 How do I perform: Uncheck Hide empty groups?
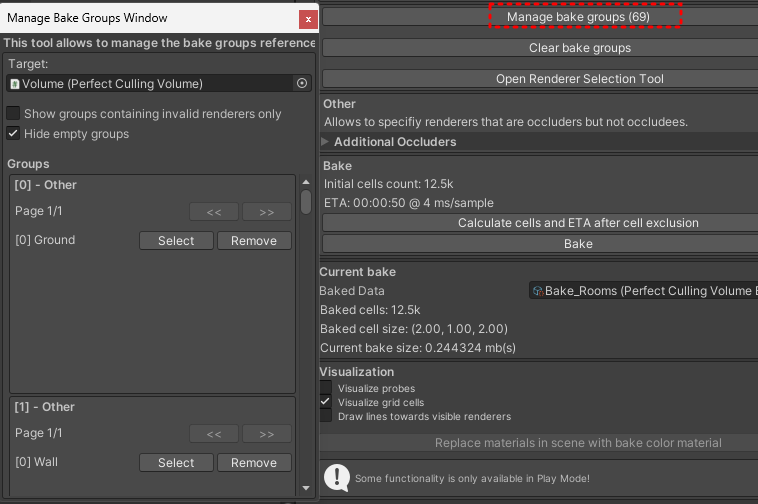[13, 133]
